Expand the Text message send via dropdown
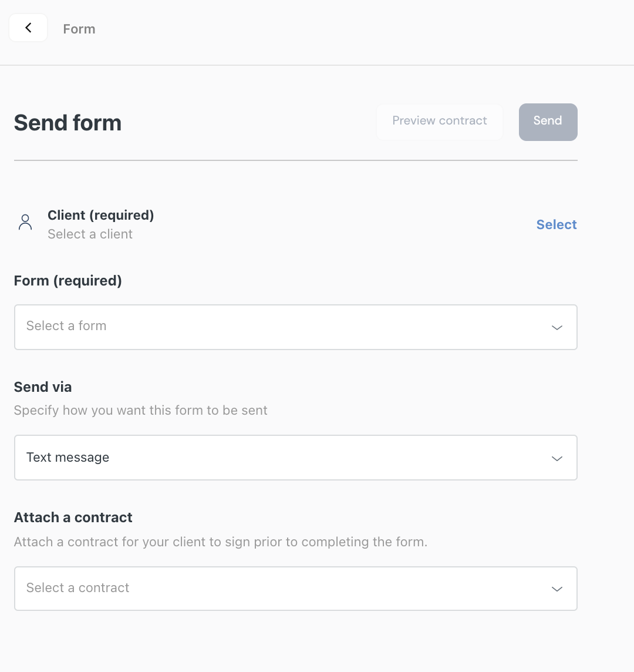634x672 pixels. coord(296,458)
